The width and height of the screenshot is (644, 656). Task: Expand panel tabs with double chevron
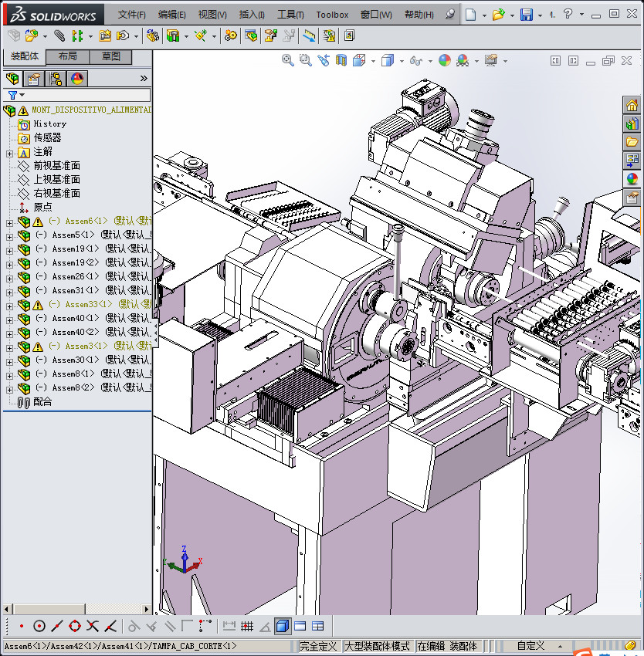(144, 79)
